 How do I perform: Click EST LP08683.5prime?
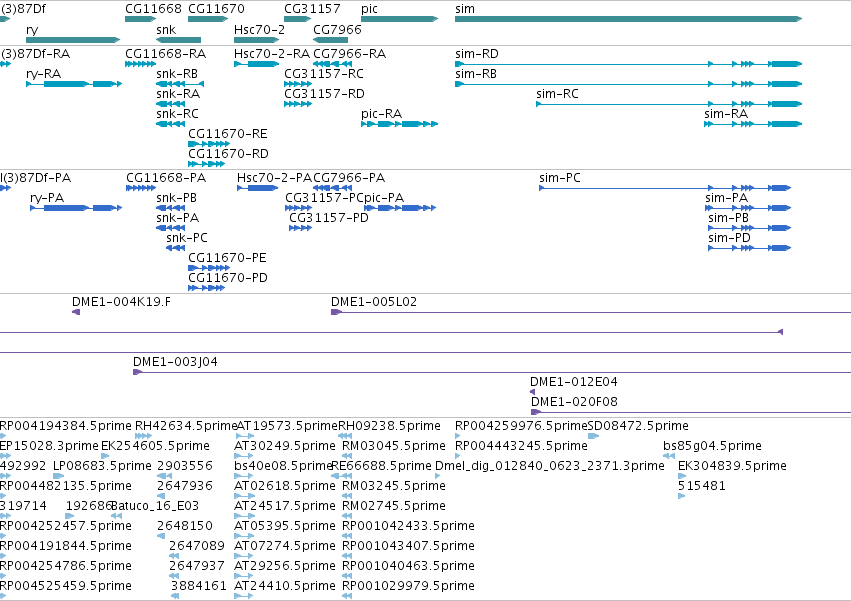59,476
